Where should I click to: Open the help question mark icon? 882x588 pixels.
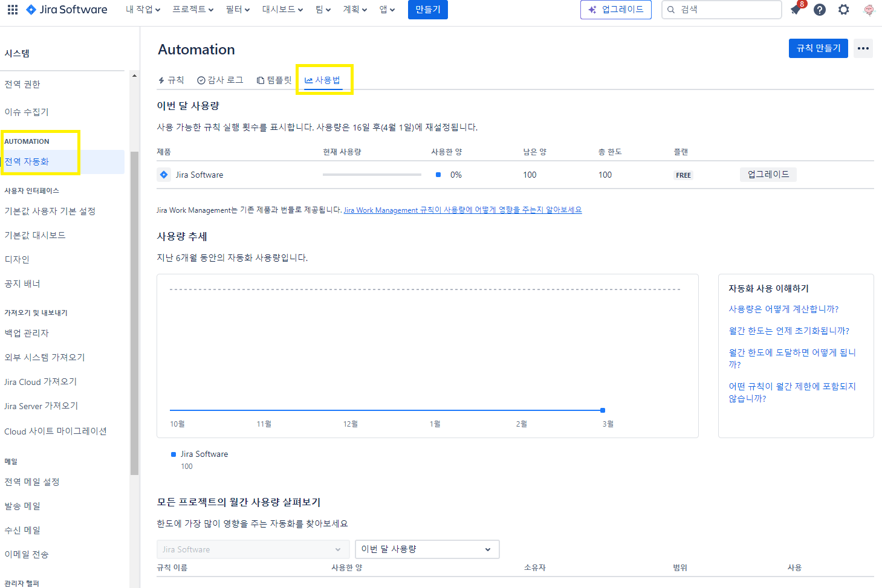tap(820, 10)
